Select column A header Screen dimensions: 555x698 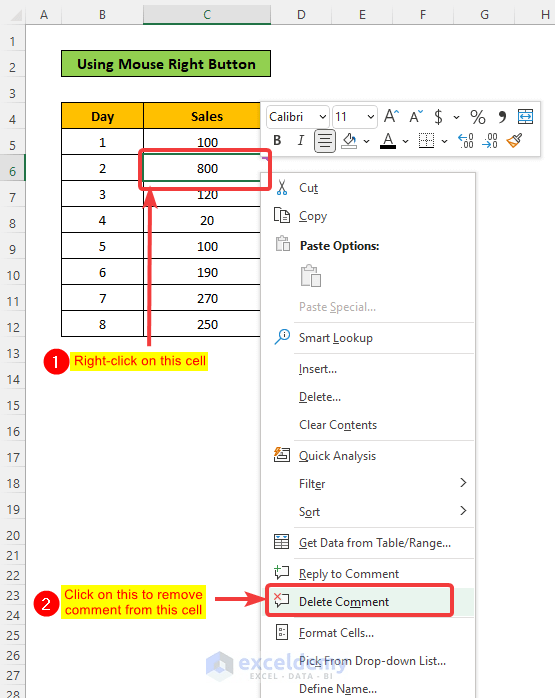(x=44, y=15)
